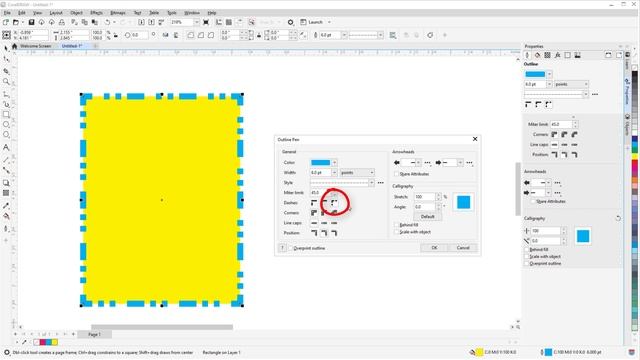Check Scale with object in the dialog
640x360 pixels.
pos(396,232)
